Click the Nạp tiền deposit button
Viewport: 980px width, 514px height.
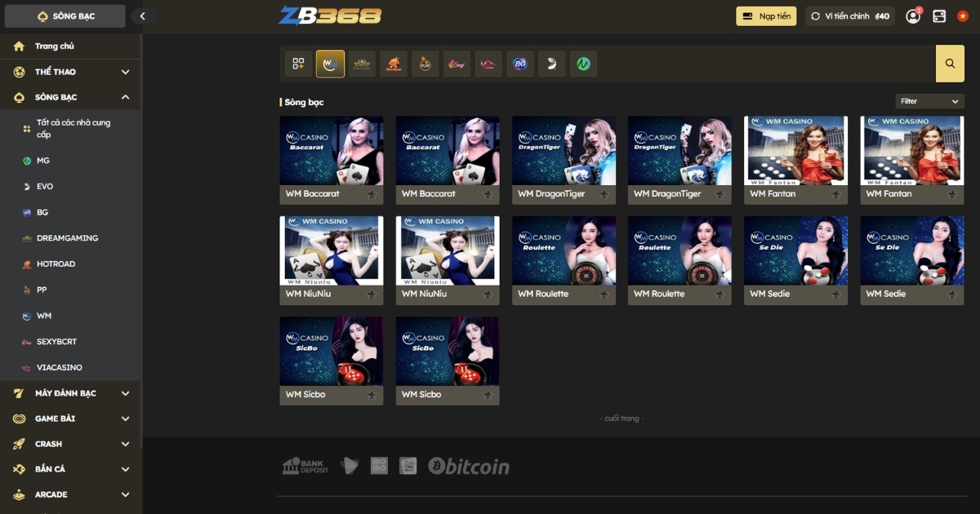click(765, 16)
